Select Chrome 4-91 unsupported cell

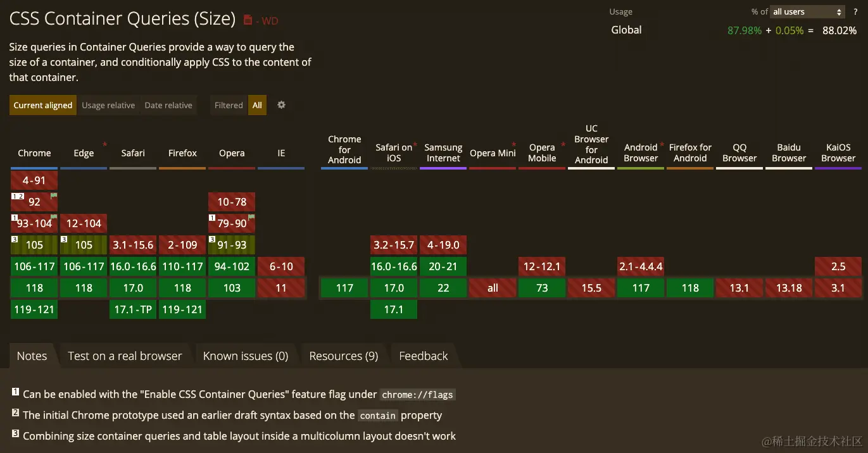[x=34, y=180]
